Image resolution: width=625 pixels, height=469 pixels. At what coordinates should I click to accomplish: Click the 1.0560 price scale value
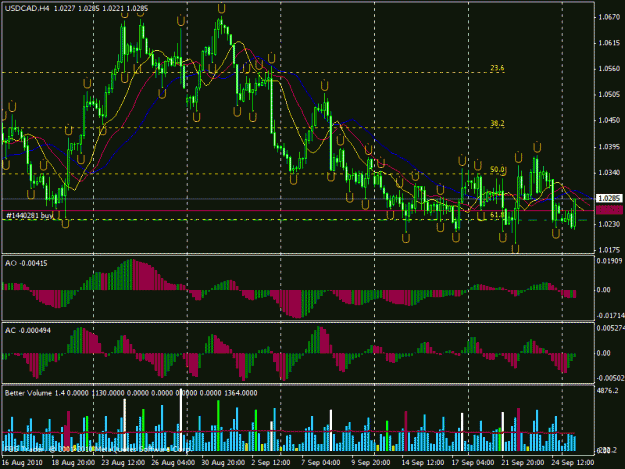[x=609, y=69]
